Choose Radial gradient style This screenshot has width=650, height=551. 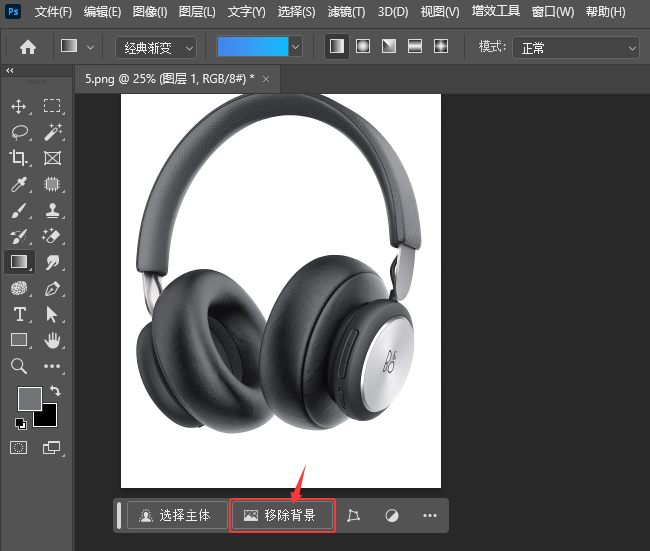[x=363, y=46]
